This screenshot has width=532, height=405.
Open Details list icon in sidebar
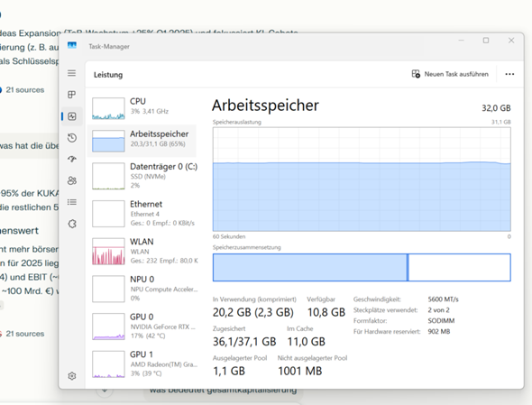[71, 202]
